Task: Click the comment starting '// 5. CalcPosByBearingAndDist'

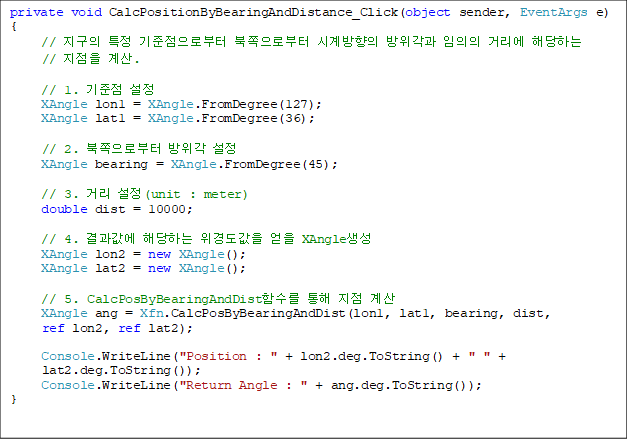Action: (x=218, y=299)
